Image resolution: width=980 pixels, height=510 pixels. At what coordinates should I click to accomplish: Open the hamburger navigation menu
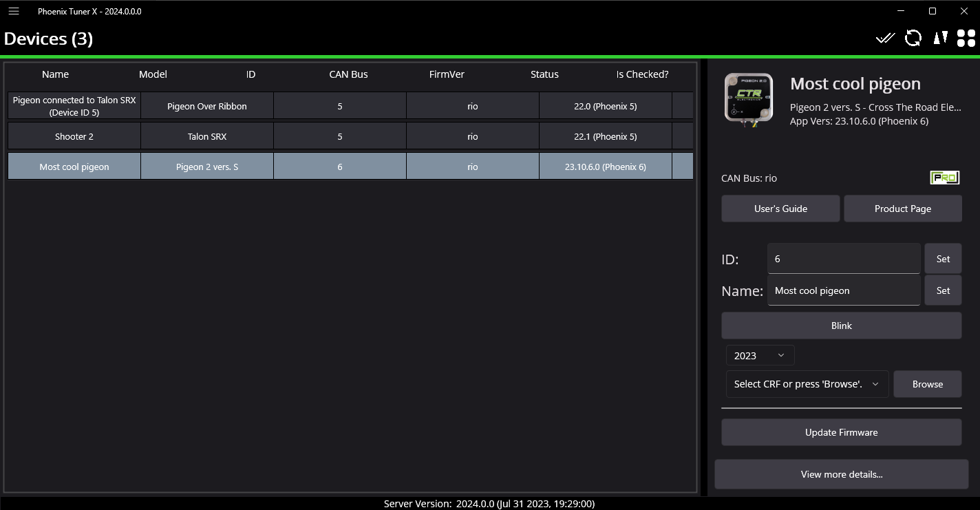coord(14,11)
